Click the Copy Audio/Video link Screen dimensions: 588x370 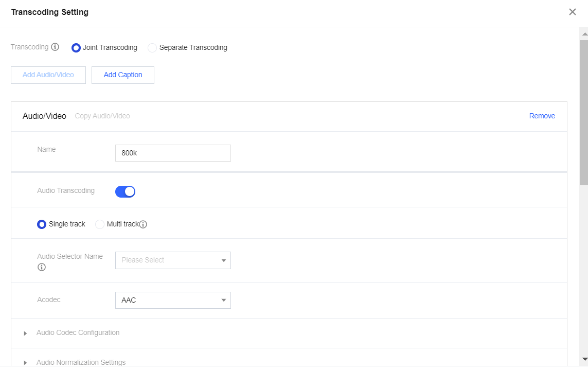pyautogui.click(x=102, y=116)
